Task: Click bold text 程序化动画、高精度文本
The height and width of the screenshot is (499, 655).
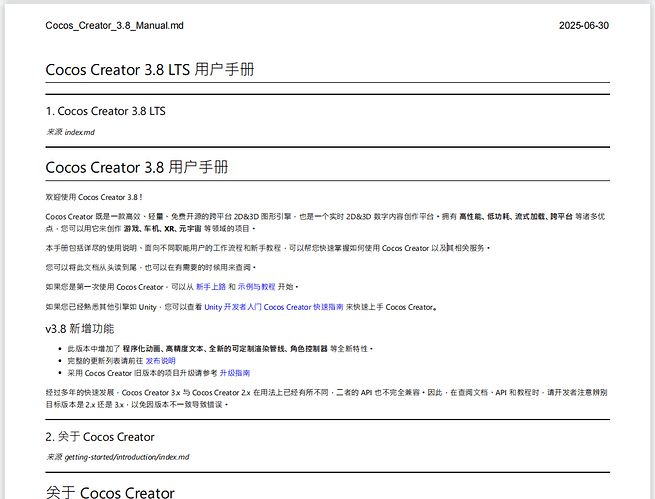Action: coord(163,349)
